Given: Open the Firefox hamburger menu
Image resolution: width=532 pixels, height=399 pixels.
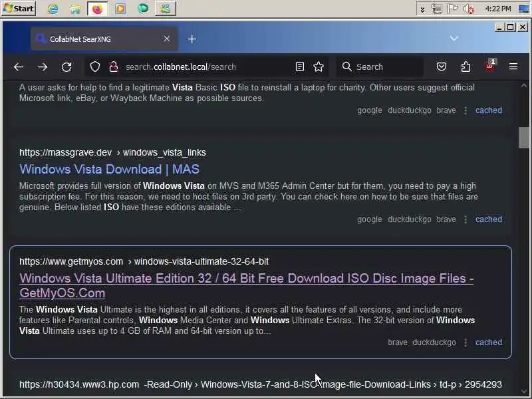Looking at the screenshot, I should point(513,66).
